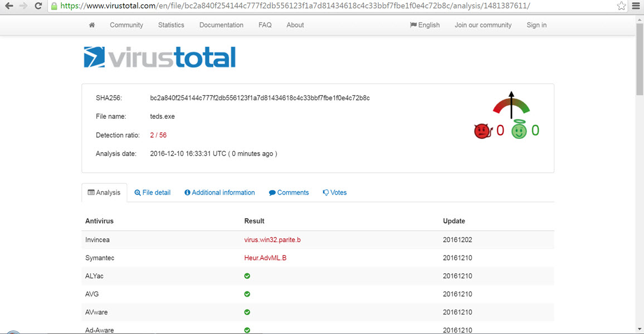
Task: Click the ALYac antivirus name
Action: click(94, 276)
